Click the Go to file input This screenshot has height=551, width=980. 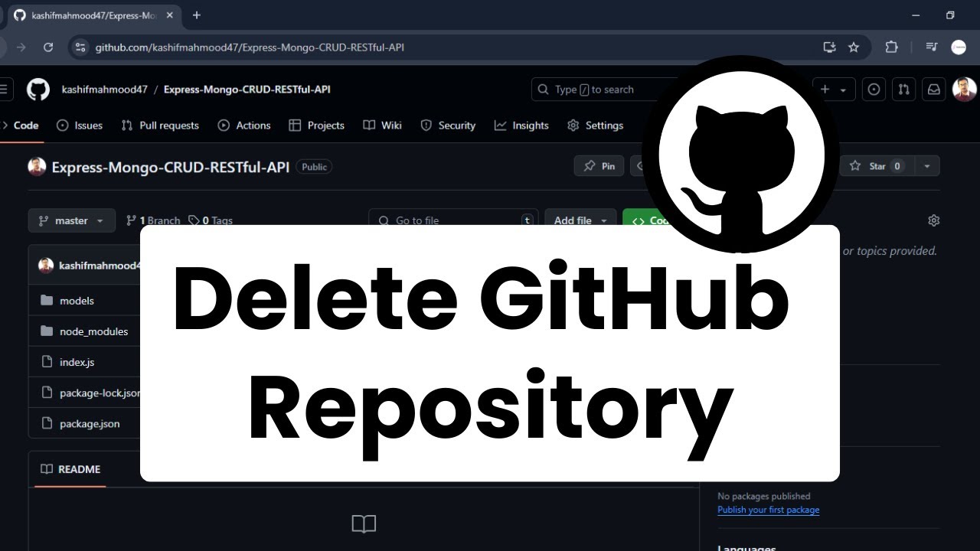click(453, 220)
